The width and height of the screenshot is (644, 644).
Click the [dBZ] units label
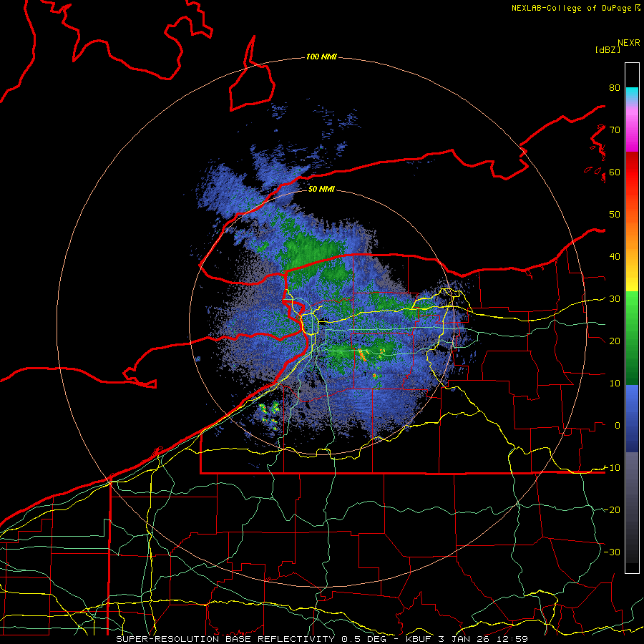608,49
